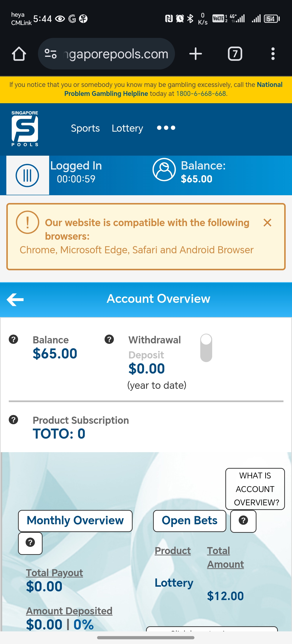
Task: Open the tab switcher showing 7 tabs
Action: tap(235, 54)
